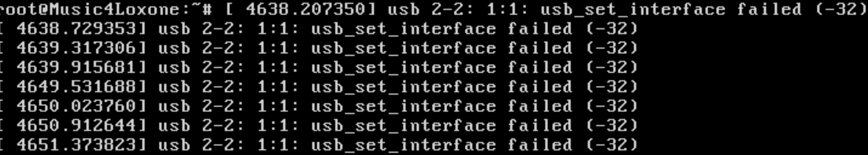This screenshot has width=868, height=155.
Task: Click timestamp 4638.207350 on the first line
Action: (306, 9)
